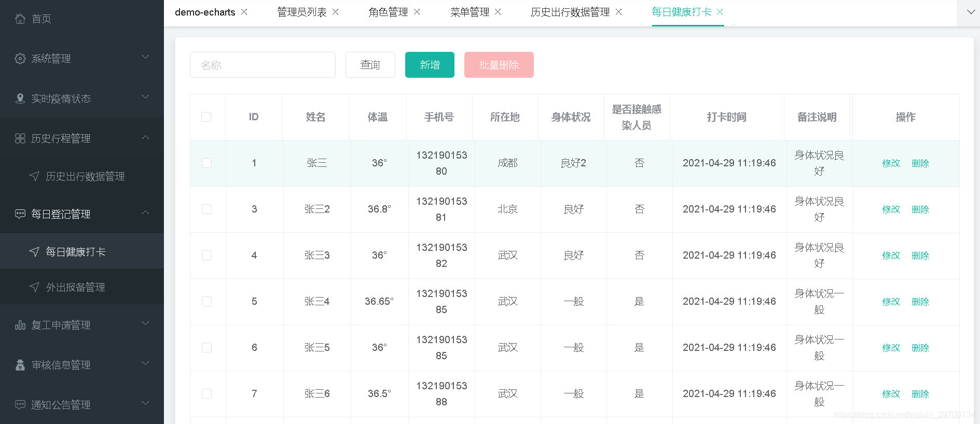
Task: Open 外出报备管理 in the sidebar
Action: click(x=82, y=287)
